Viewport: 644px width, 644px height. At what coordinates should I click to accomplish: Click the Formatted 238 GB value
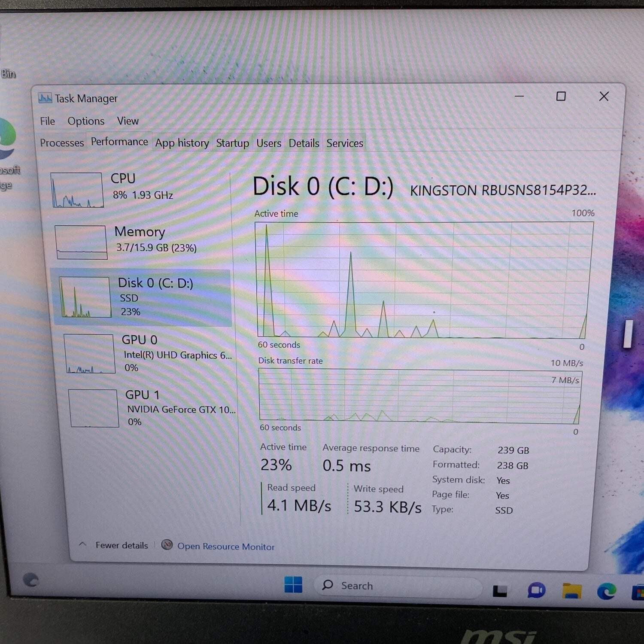click(513, 465)
